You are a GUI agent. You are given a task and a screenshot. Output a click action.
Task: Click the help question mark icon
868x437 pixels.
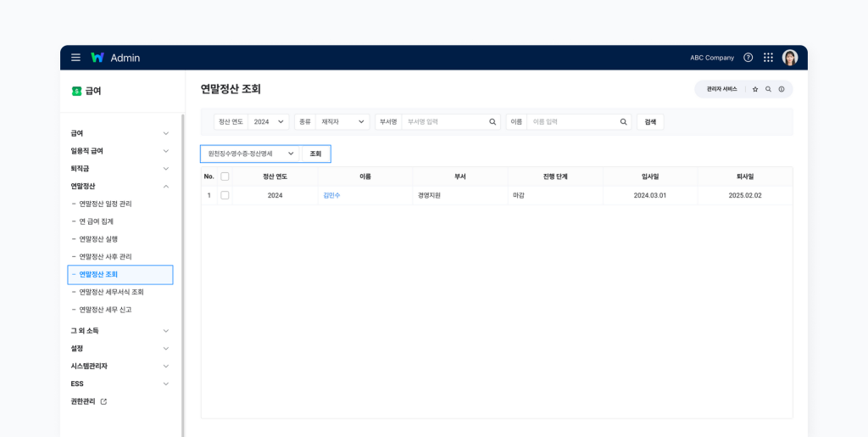pyautogui.click(x=748, y=58)
